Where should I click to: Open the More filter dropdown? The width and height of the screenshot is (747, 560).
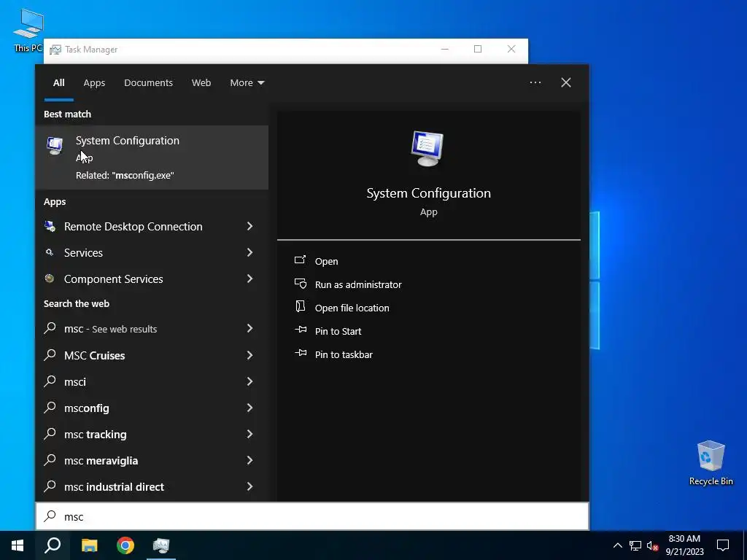pos(247,83)
